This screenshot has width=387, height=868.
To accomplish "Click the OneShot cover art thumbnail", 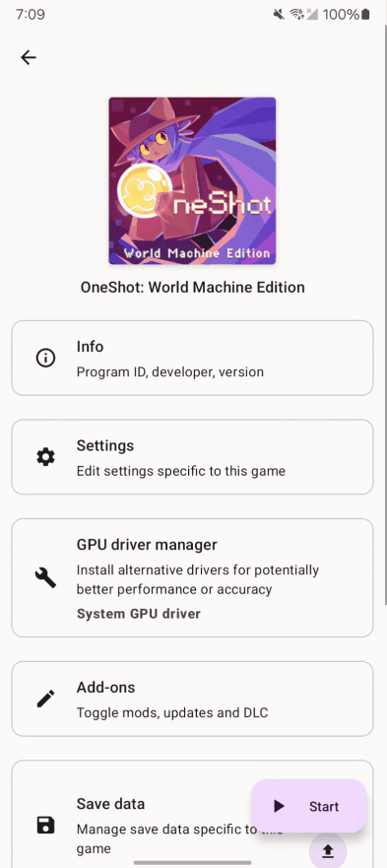I will [x=192, y=181].
